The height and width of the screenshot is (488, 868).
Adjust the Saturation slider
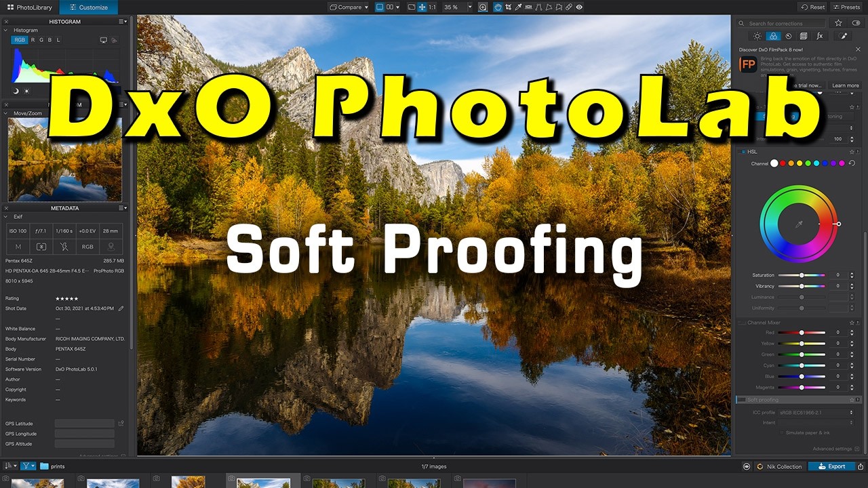pos(802,275)
